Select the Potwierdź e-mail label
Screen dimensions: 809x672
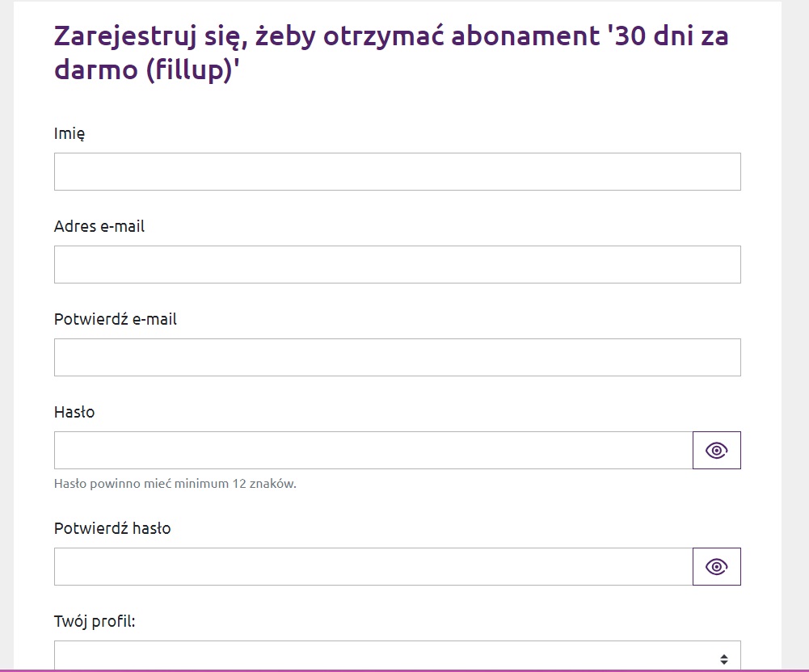coord(115,319)
